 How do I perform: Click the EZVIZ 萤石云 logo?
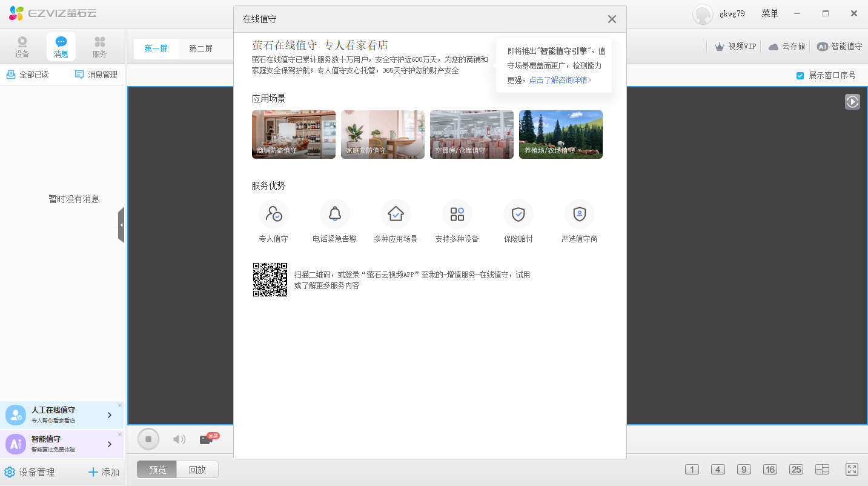[x=52, y=13]
